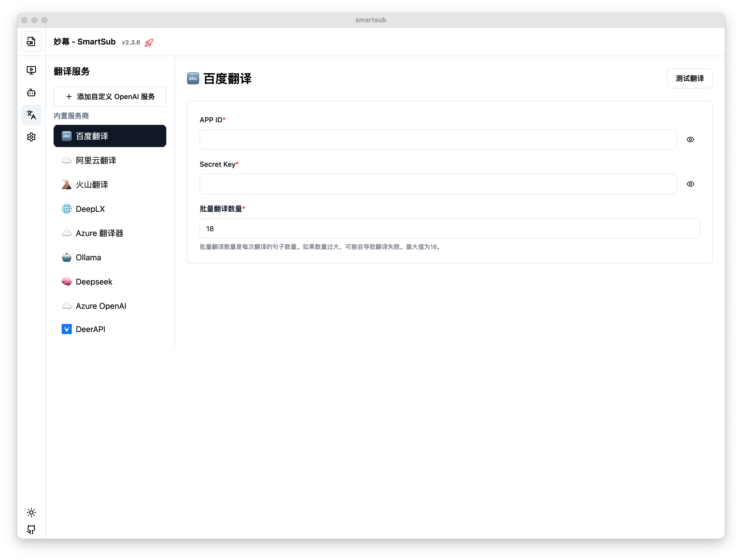Viewport: 742px width, 560px height.
Task: Select 百度翻译 provider
Action: 110,136
